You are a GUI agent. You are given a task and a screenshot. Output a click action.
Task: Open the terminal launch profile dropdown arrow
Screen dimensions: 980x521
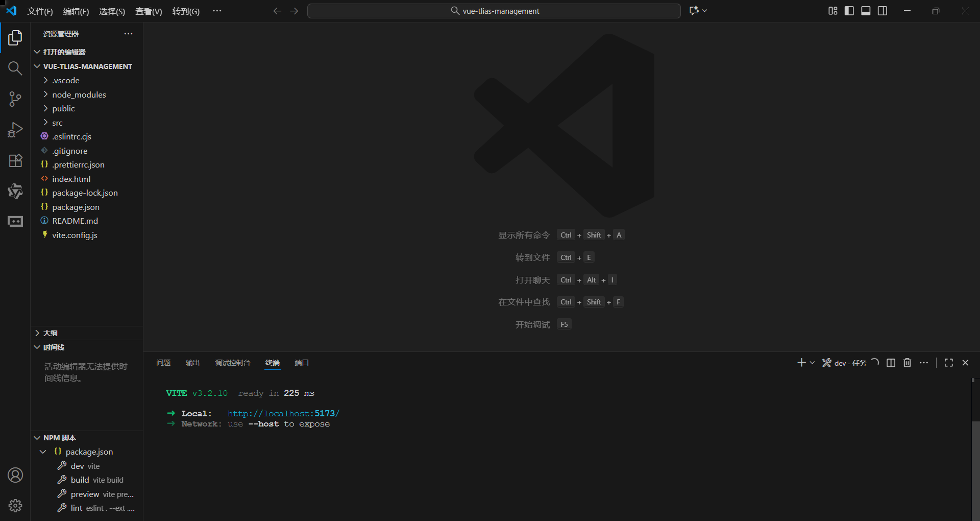pos(812,363)
